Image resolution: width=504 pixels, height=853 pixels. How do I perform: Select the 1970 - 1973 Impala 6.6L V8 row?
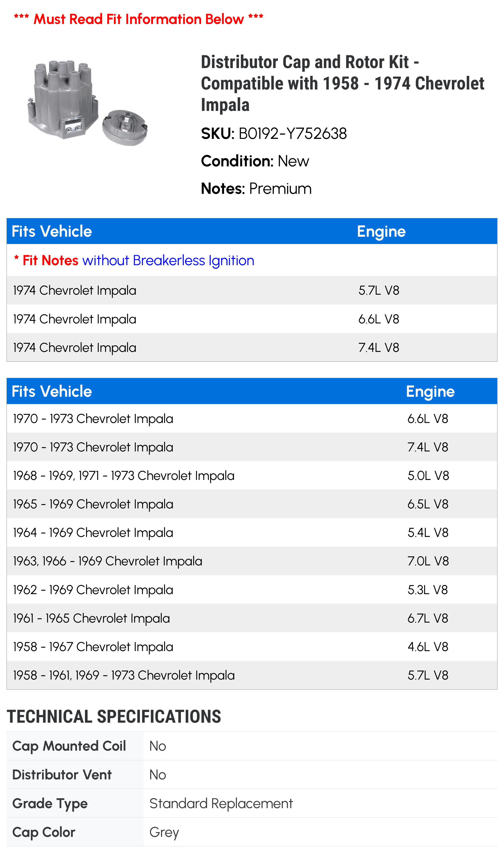[252, 418]
